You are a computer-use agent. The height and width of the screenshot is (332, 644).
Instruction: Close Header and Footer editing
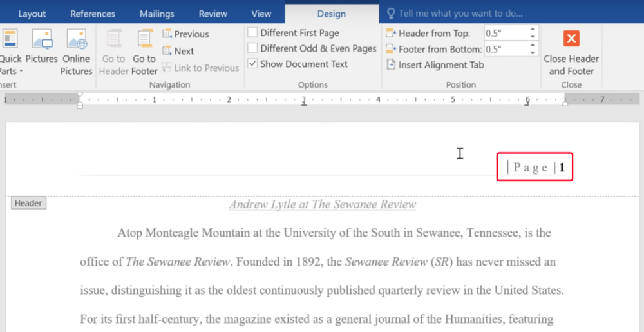(571, 52)
